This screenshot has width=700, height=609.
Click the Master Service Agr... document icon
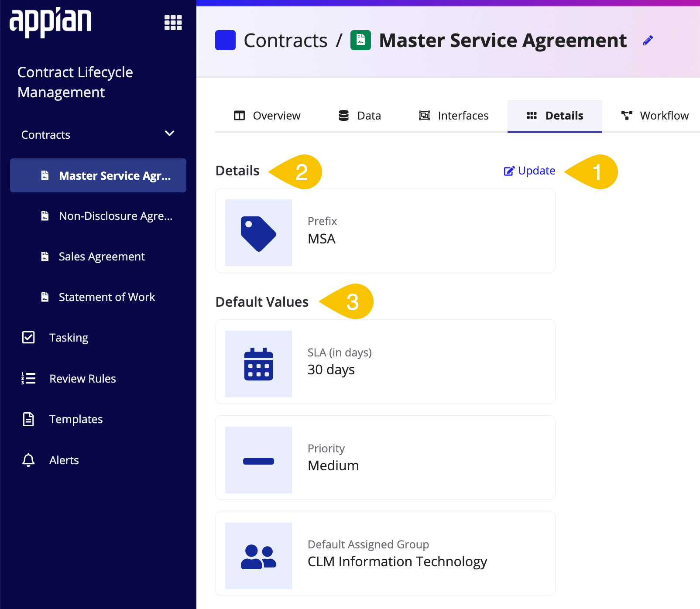coord(45,175)
